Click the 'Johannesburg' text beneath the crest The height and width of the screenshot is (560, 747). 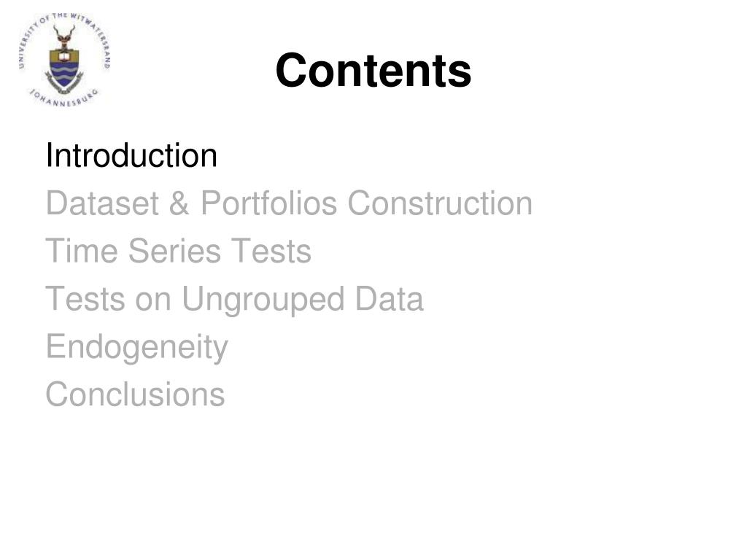[64, 98]
